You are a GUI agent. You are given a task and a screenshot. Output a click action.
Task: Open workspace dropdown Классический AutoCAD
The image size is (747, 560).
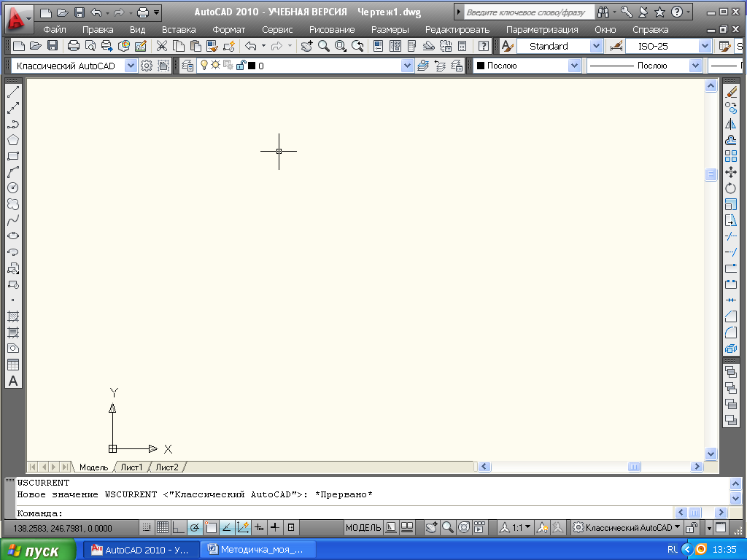click(131, 66)
